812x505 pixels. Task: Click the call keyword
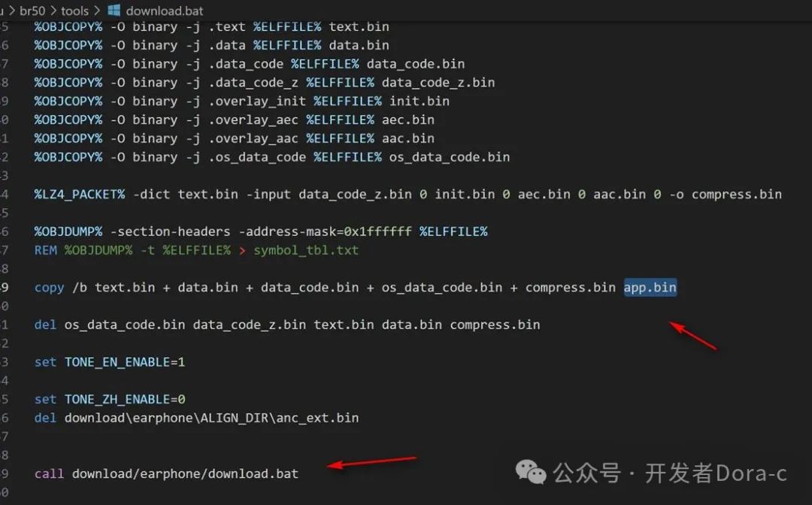[49, 474]
